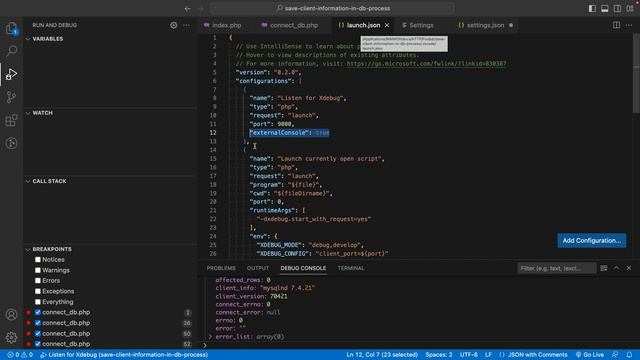Close the bottom panel
640x360 pixels.
point(629,268)
